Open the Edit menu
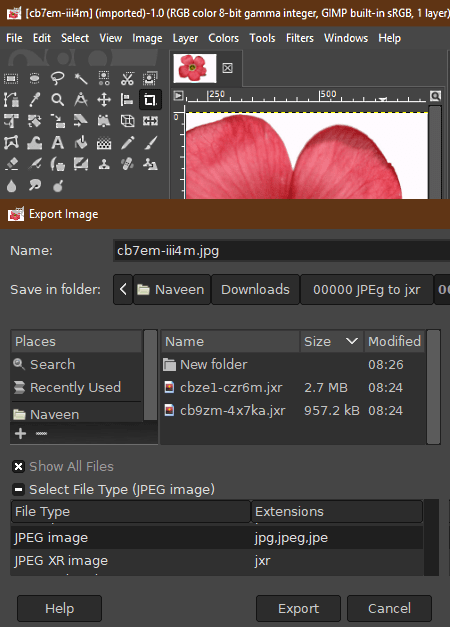 click(x=42, y=38)
